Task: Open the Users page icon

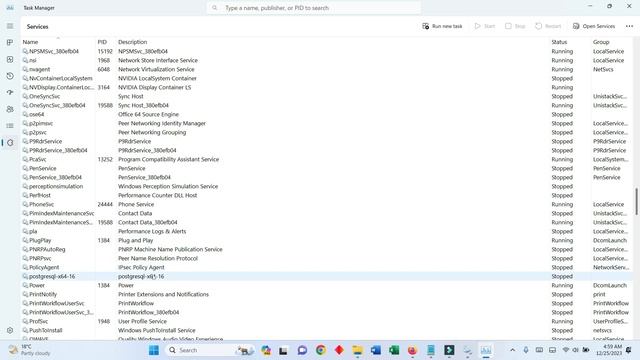Action: pos(10,109)
